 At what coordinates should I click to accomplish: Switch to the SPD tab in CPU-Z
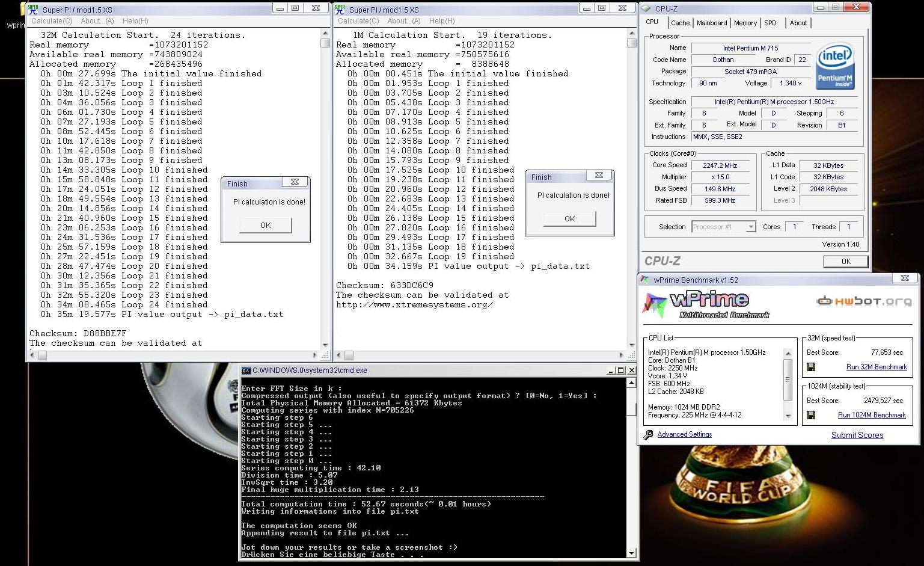[x=771, y=23]
